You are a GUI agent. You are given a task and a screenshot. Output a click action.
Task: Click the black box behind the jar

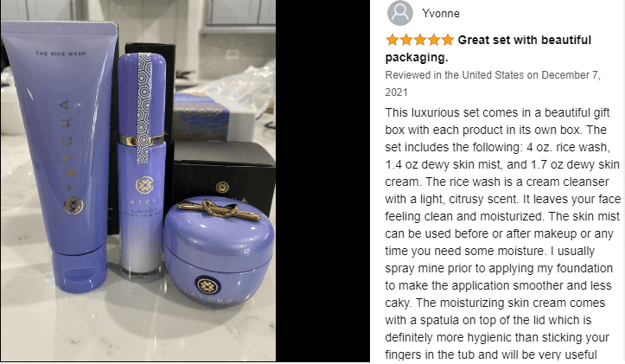[x=223, y=176]
